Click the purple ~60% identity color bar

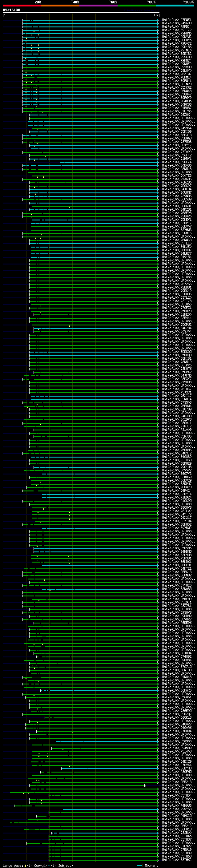[98, 6]
